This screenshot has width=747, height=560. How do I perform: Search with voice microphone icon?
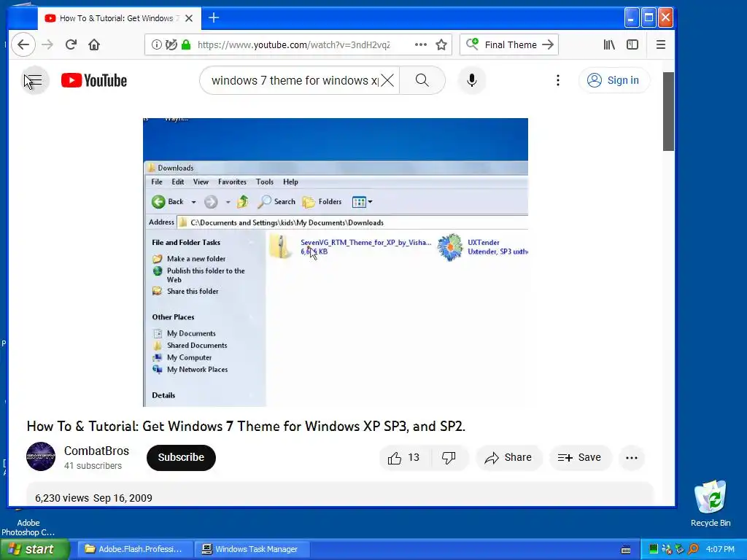tap(472, 80)
